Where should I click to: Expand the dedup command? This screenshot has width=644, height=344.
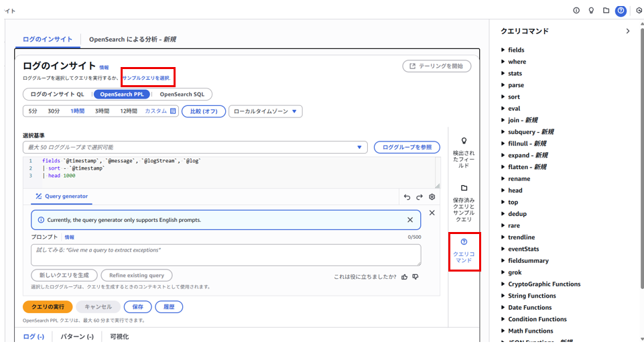tap(514, 214)
